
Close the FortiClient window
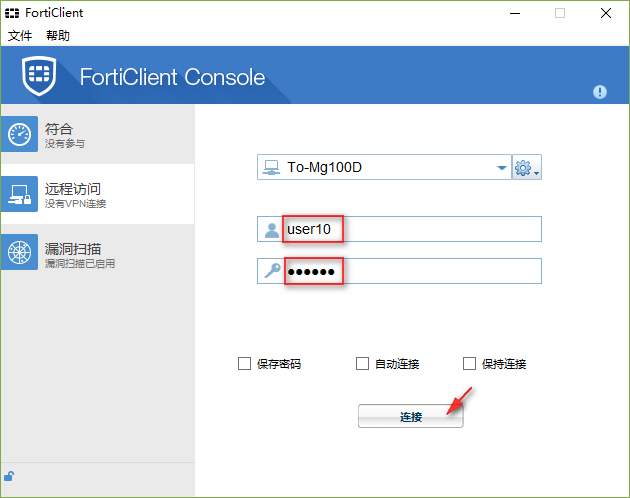606,13
